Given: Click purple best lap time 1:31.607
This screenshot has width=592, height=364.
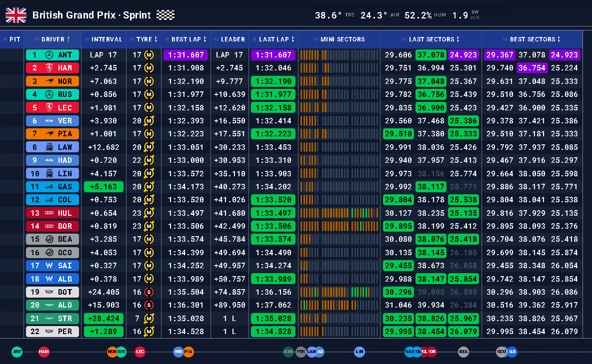Looking at the screenshot, I should (x=186, y=55).
